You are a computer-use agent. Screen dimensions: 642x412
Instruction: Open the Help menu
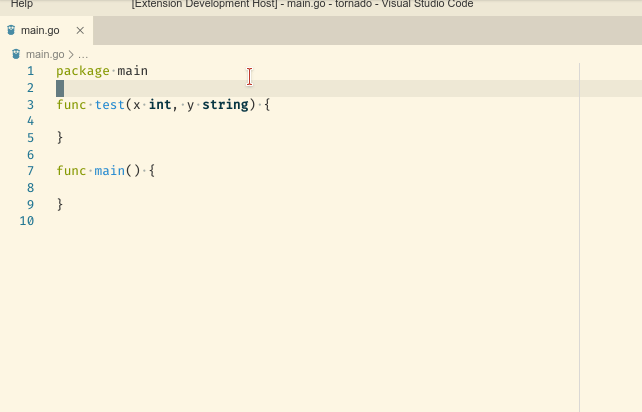click(x=21, y=5)
